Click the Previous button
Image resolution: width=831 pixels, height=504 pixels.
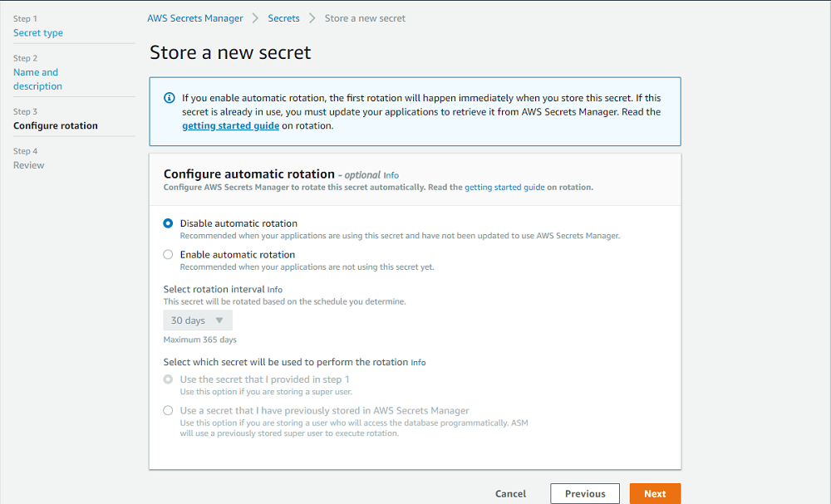[585, 493]
